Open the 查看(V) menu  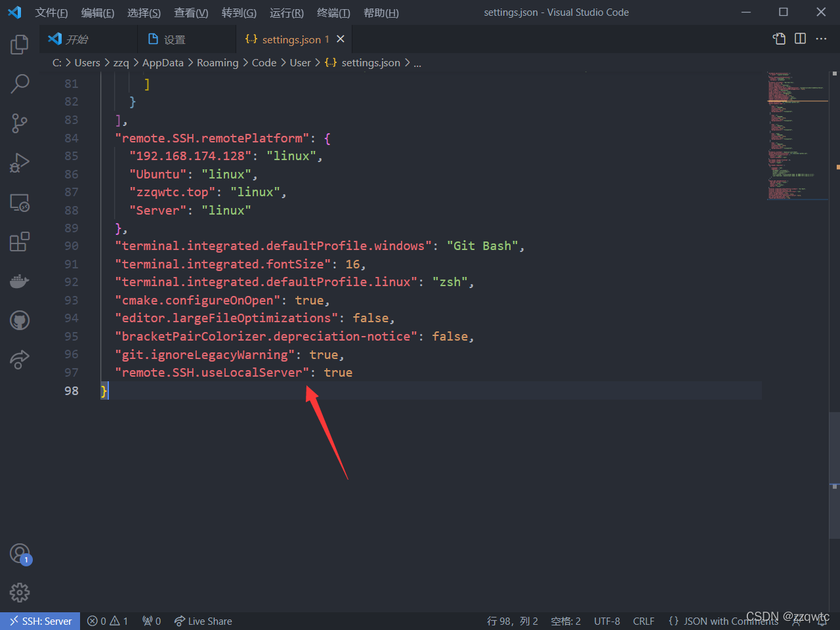(191, 12)
